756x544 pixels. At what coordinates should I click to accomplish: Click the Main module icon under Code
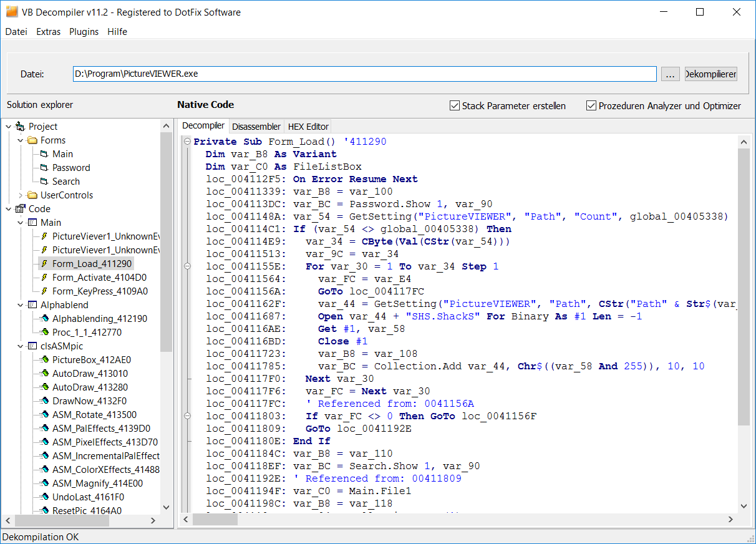(32, 223)
